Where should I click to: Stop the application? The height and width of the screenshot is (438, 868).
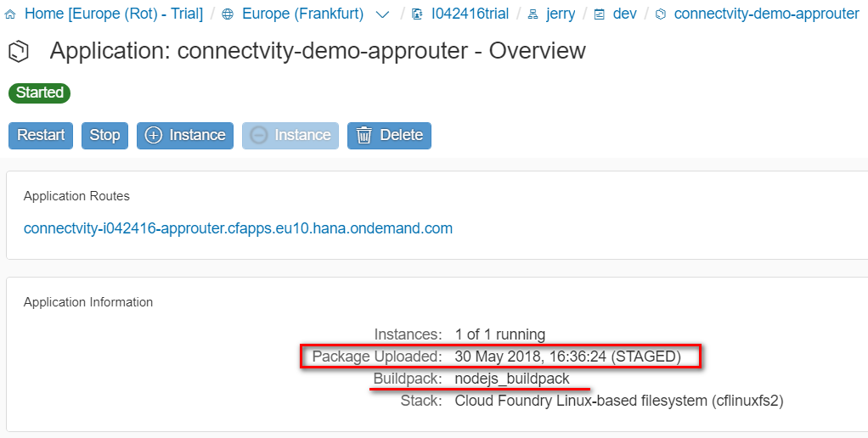tap(104, 136)
